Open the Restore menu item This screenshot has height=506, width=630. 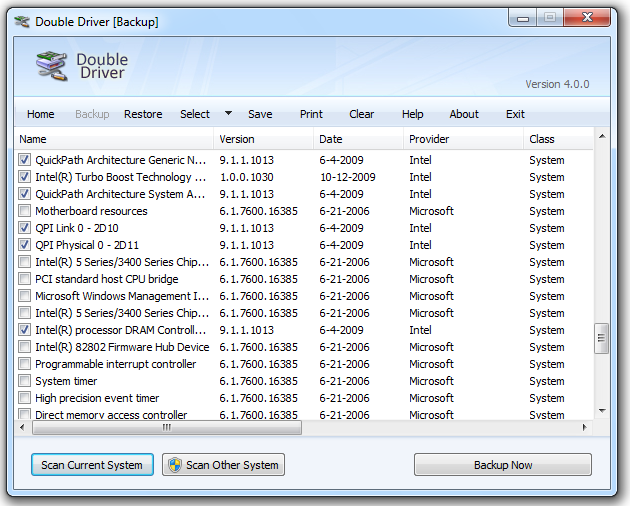tap(143, 114)
